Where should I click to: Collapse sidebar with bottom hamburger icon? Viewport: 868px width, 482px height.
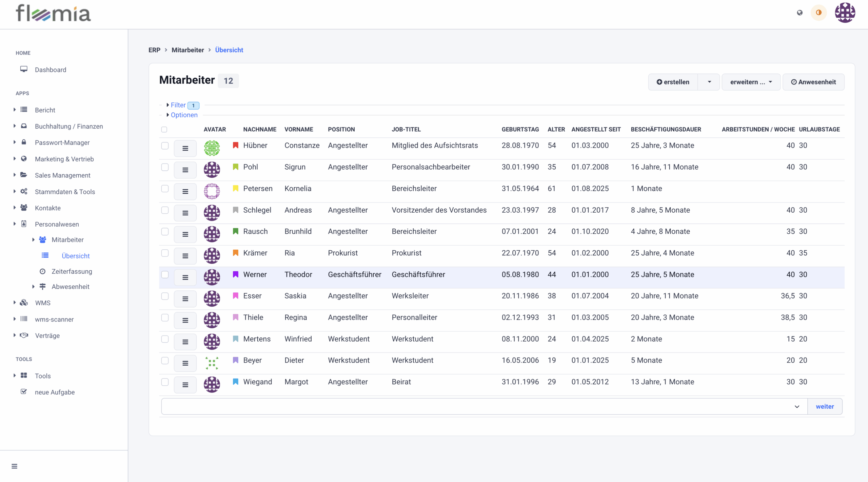click(14, 466)
